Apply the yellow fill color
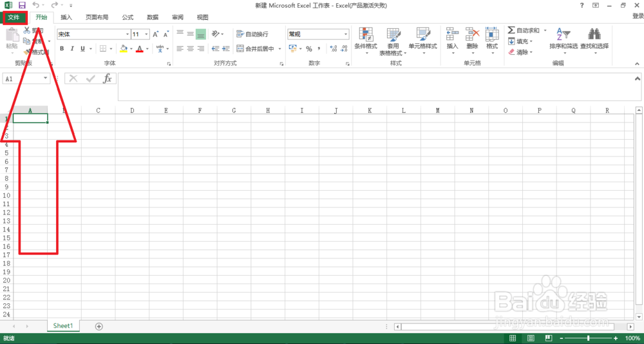The width and height of the screenshot is (644, 344). 124,48
